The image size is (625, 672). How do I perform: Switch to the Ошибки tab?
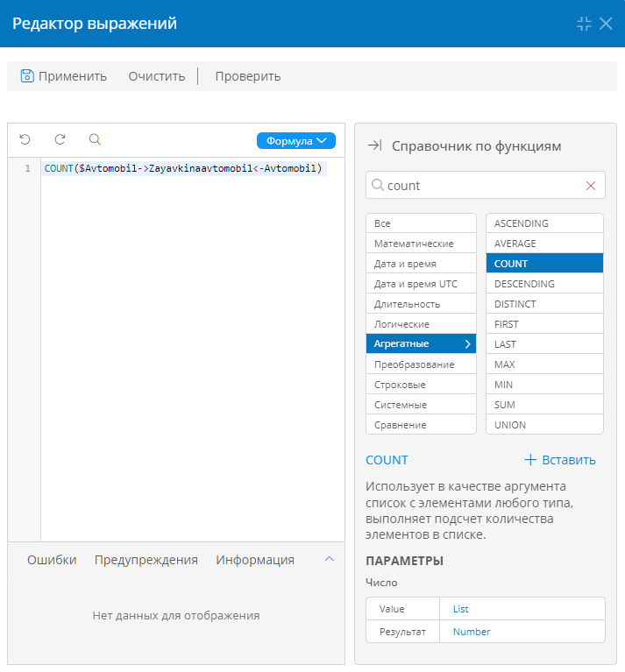(52, 559)
